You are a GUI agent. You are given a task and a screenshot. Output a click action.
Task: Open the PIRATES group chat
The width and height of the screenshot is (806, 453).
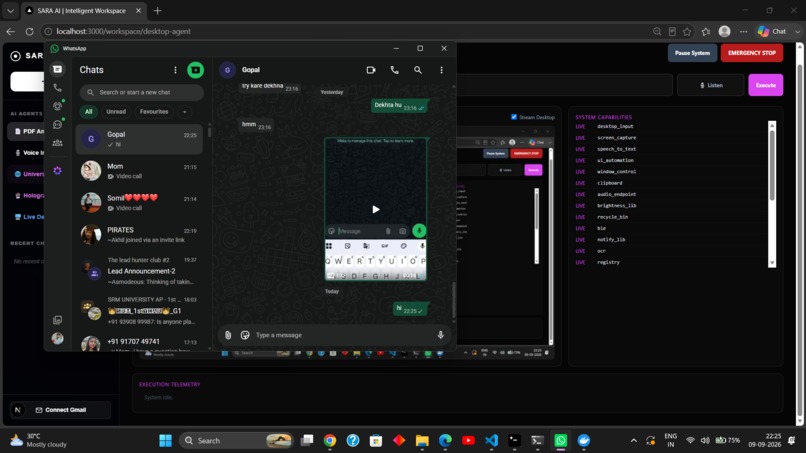coord(139,234)
